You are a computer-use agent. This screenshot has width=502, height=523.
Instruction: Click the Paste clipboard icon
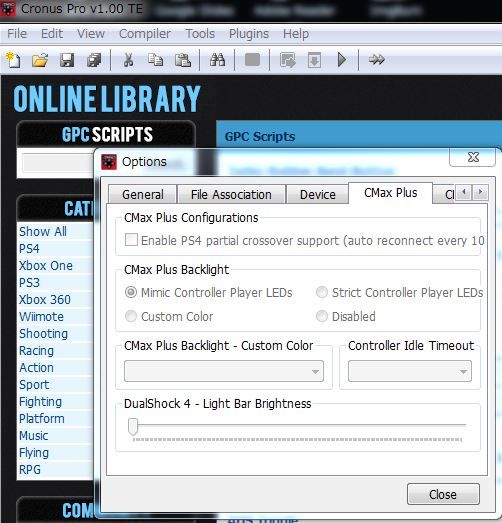[x=183, y=60]
